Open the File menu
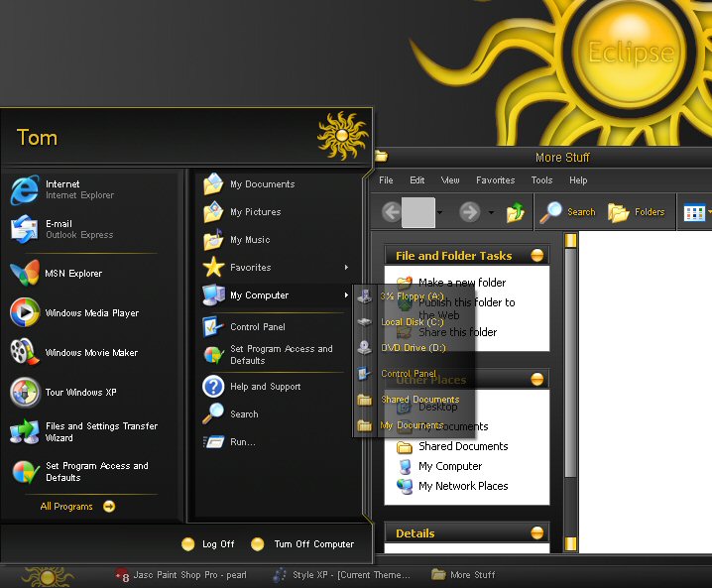This screenshot has height=588, width=712. [x=386, y=180]
